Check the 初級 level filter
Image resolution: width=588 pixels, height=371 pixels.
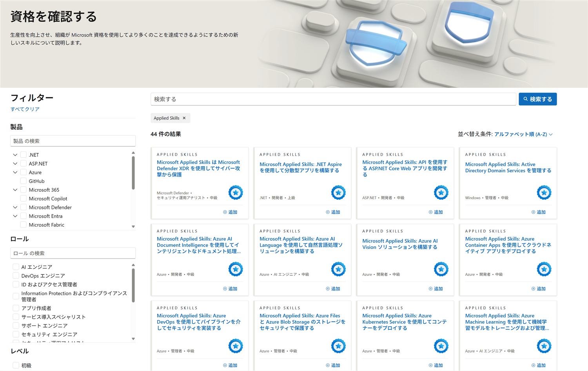(16, 366)
